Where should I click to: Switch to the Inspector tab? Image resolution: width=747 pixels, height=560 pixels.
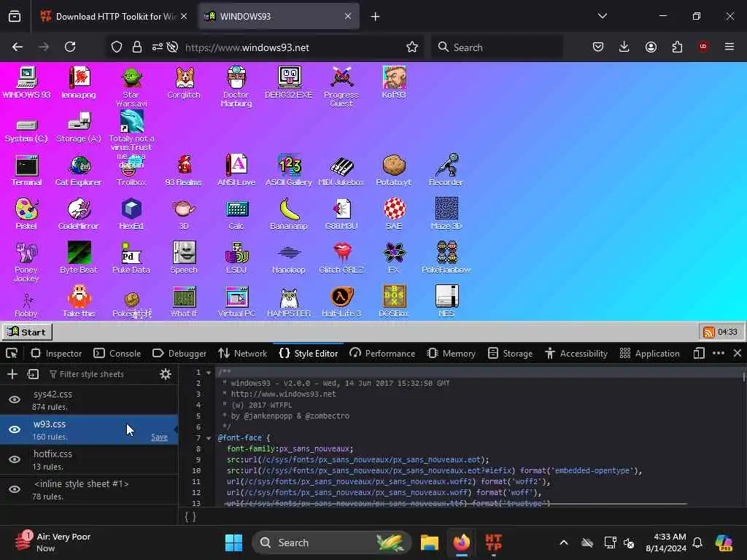click(x=57, y=354)
